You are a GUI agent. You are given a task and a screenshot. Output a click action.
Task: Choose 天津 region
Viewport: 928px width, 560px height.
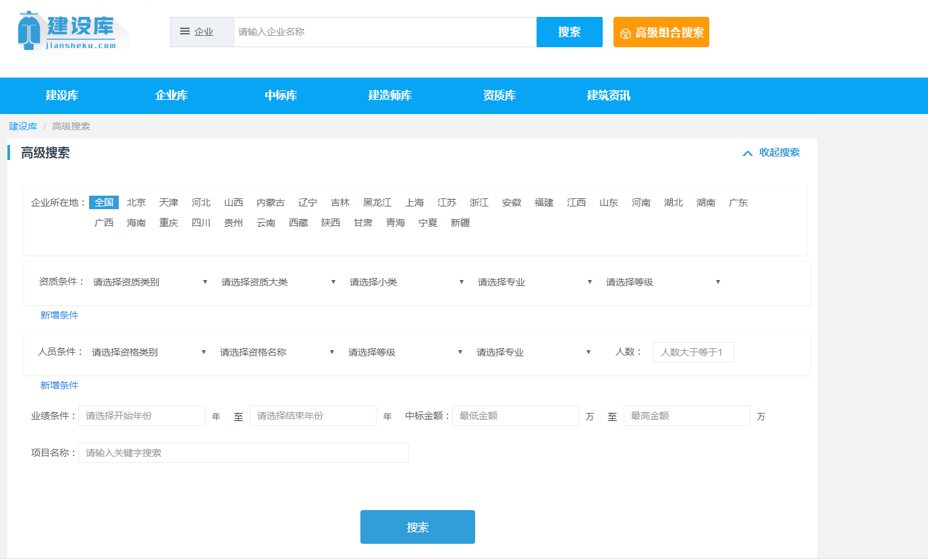coord(169,202)
